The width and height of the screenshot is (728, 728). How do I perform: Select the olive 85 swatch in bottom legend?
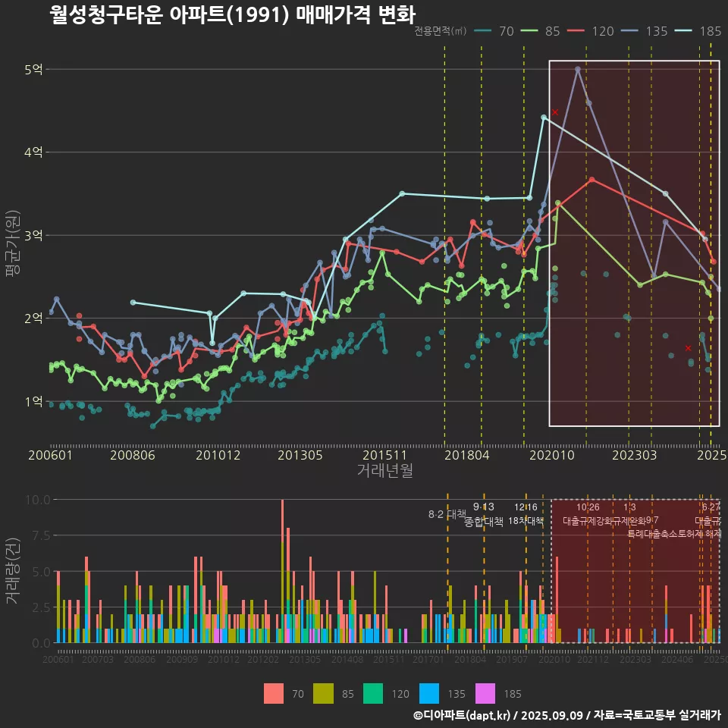[x=325, y=693]
